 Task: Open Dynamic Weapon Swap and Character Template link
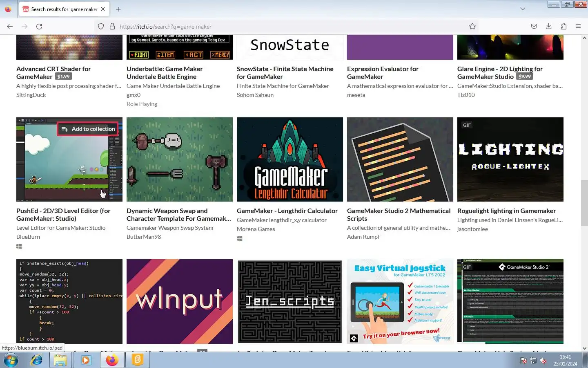point(179,215)
